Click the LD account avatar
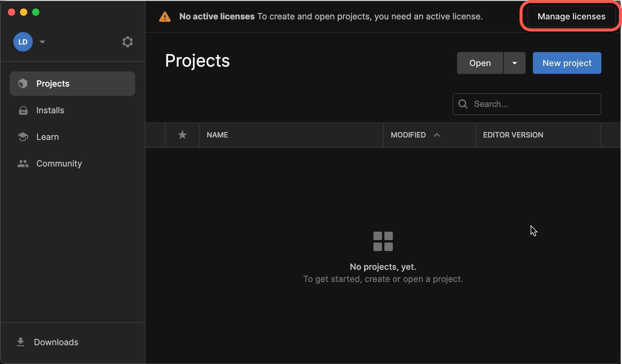 (23, 42)
